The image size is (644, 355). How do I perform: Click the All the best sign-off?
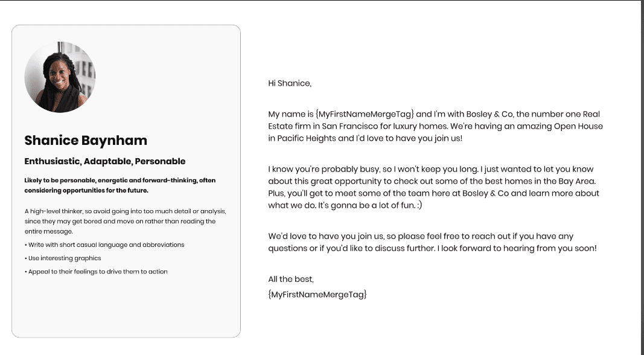click(291, 279)
